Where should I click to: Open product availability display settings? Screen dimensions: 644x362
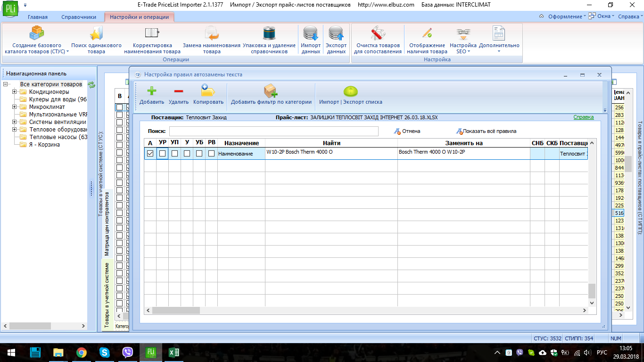click(427, 40)
